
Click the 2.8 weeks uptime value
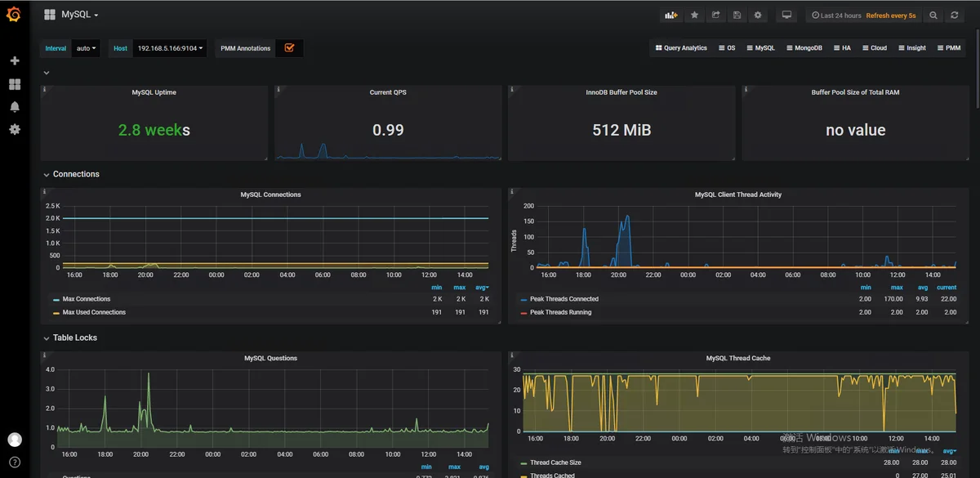coord(154,130)
